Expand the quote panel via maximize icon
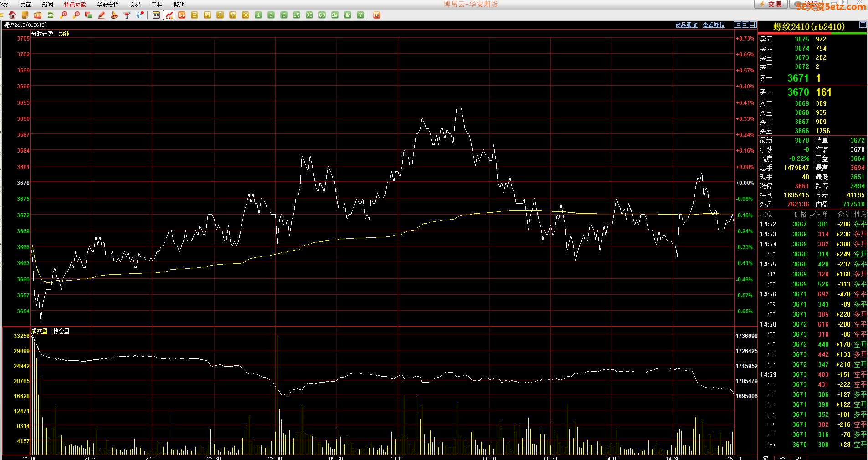This screenshot has height=460, width=868. click(863, 25)
